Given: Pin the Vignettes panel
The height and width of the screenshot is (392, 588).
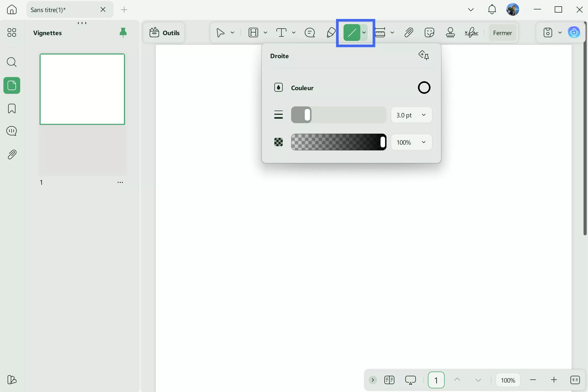Looking at the screenshot, I should coord(123,32).
